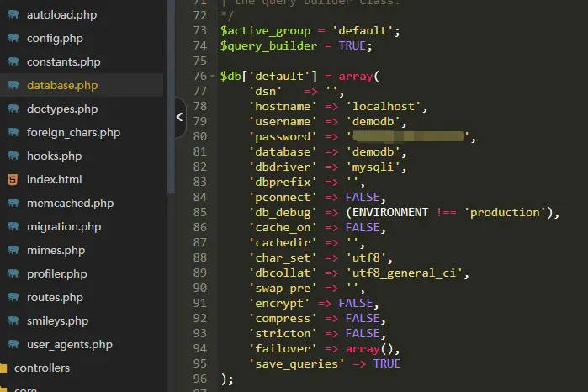Viewport: 588px width, 392px height.
Task: Click the 'demodb' database value on line 81
Action: click(373, 152)
